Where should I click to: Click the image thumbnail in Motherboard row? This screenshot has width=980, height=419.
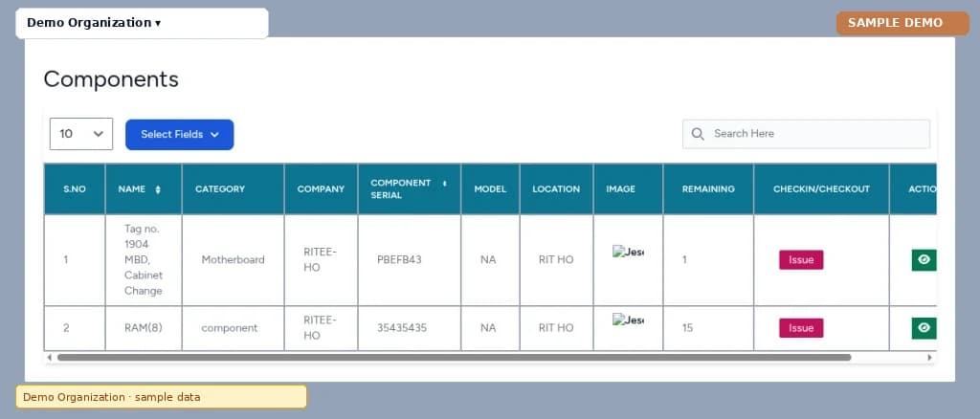628,253
